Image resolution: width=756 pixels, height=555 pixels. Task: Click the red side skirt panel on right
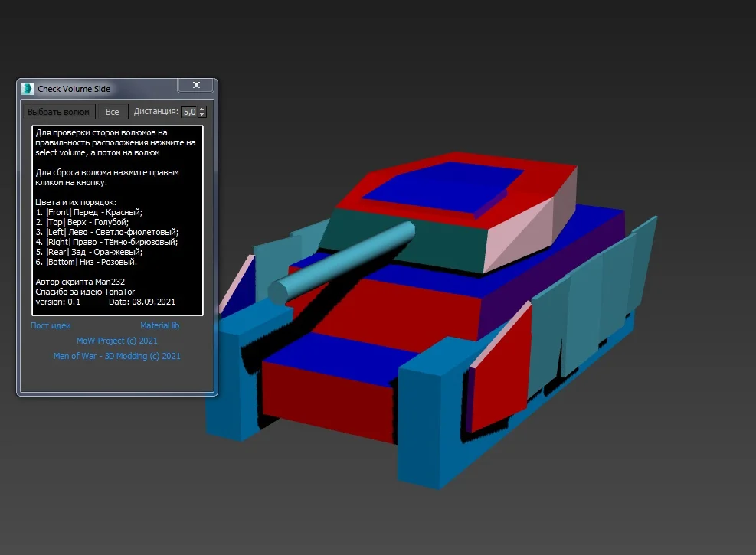(x=502, y=375)
